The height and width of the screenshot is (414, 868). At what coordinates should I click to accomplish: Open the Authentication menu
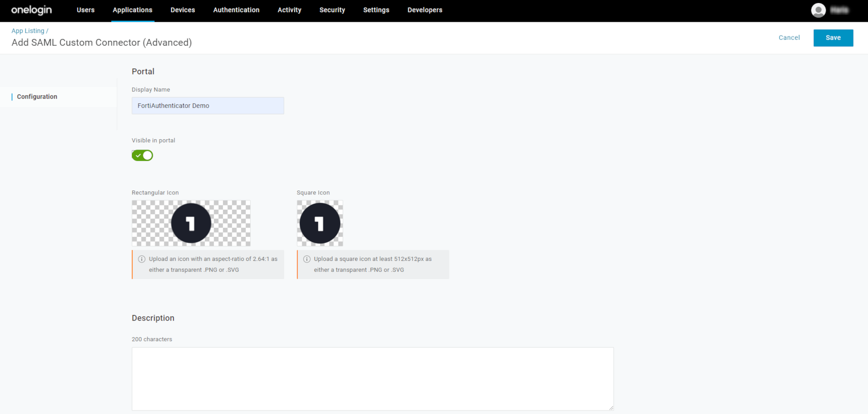coord(236,10)
